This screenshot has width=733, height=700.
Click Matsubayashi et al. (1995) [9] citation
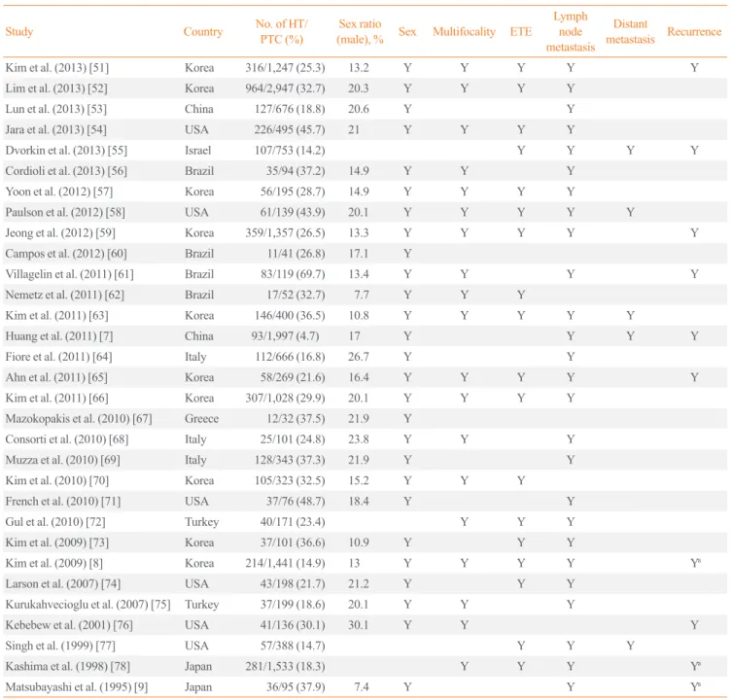(76, 687)
